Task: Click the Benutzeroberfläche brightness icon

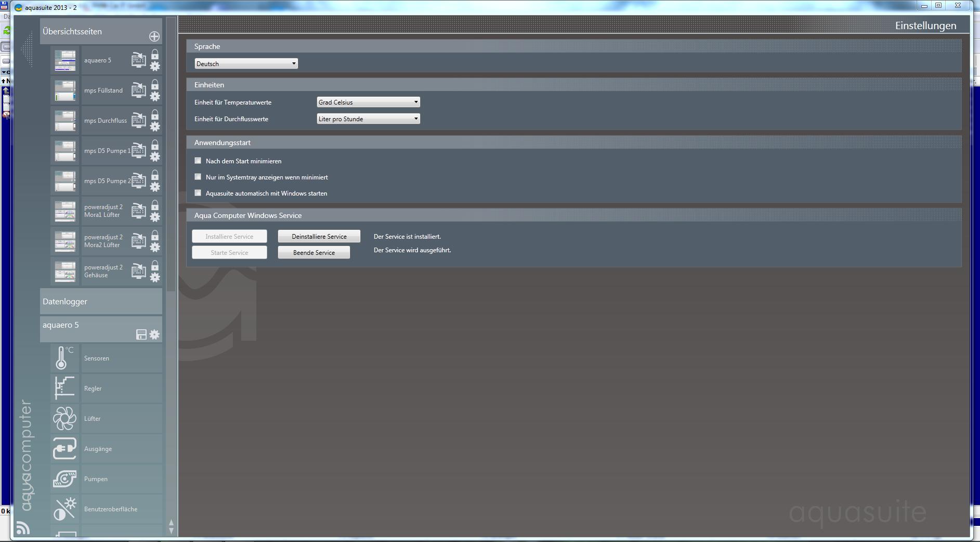Action: click(x=65, y=509)
